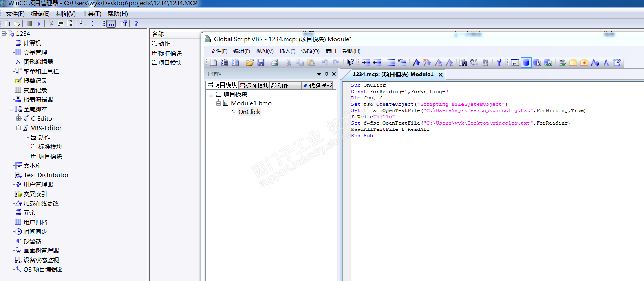The image size is (644, 281).
Task: Select Module1.bmo in workspace tree
Action: pos(251,103)
